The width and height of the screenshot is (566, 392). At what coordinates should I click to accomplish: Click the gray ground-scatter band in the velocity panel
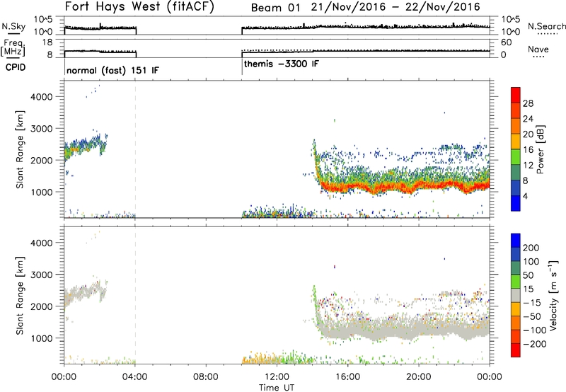tap(404, 330)
